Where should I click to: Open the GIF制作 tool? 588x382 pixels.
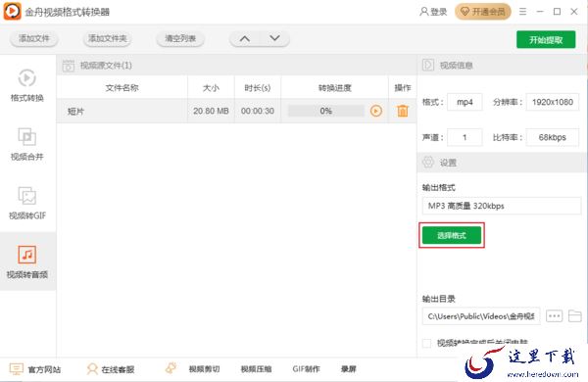tap(306, 369)
